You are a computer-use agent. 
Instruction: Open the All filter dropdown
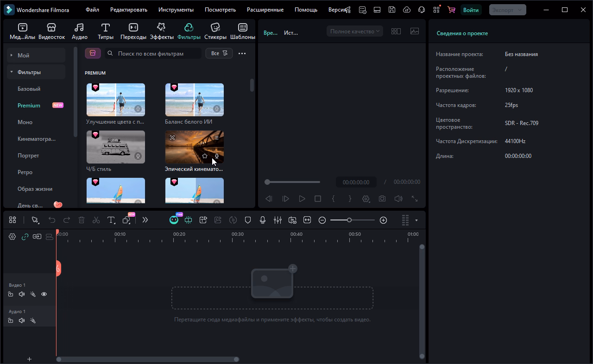click(x=219, y=53)
